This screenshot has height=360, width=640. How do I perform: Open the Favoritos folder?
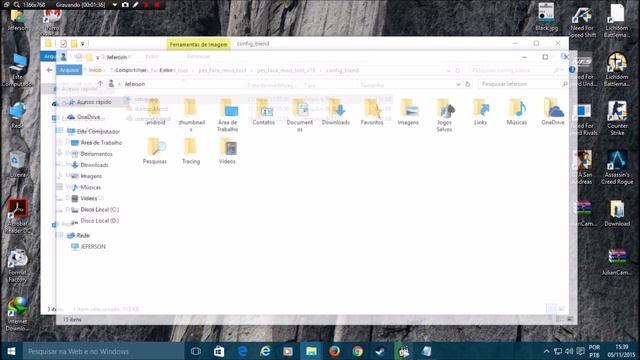click(372, 111)
